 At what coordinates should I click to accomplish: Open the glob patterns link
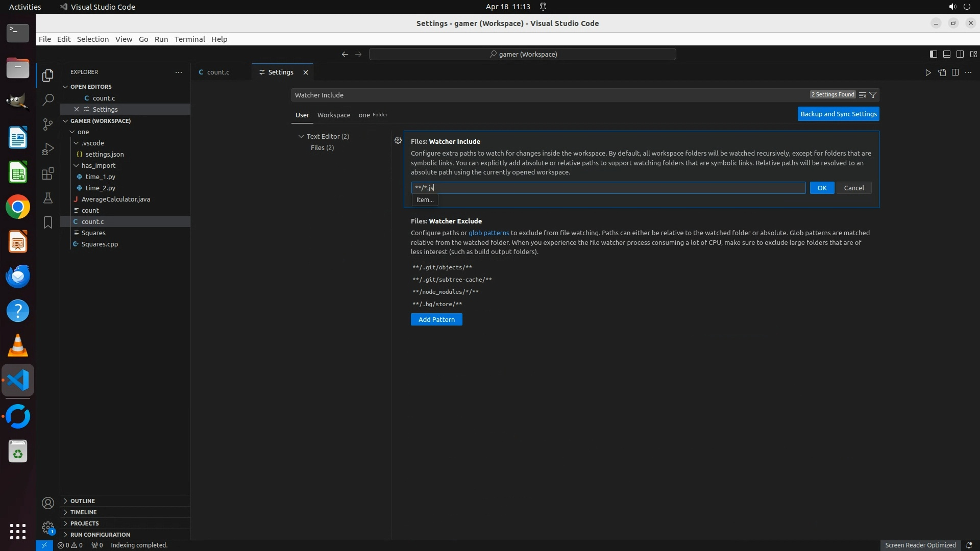coord(488,233)
